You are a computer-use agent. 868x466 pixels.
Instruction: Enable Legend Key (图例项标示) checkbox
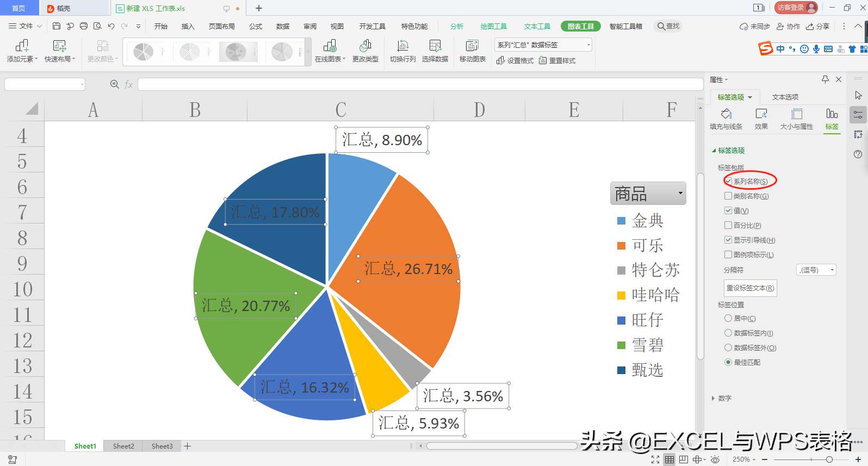tap(728, 254)
